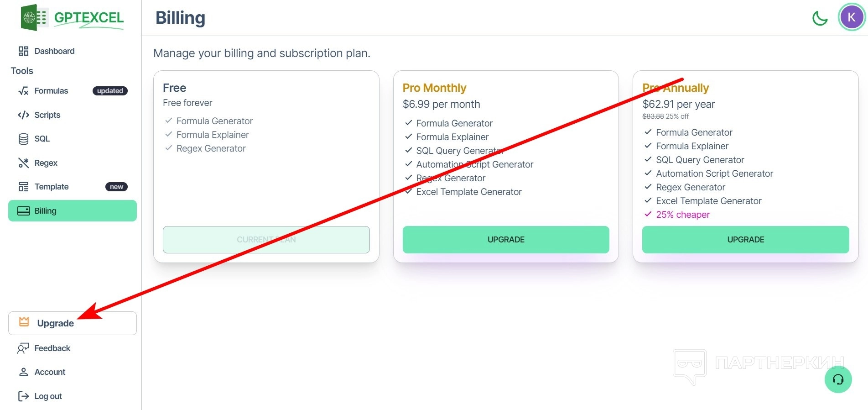Log out of the account
The image size is (868, 410).
pyautogui.click(x=48, y=396)
